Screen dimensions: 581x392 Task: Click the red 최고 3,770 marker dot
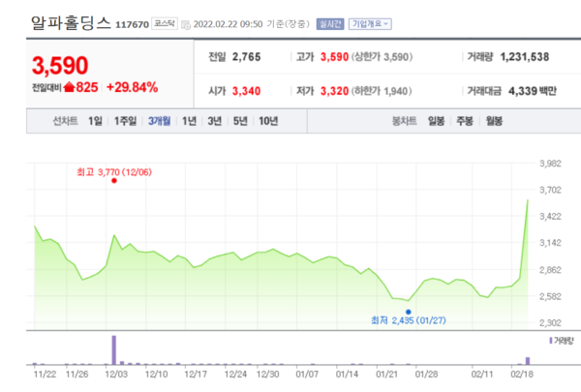click(x=114, y=181)
